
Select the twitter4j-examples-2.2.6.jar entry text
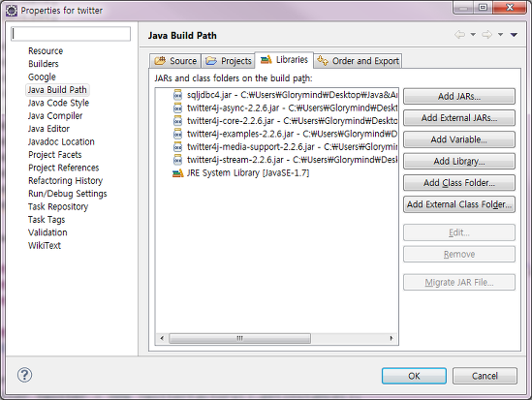(x=292, y=134)
